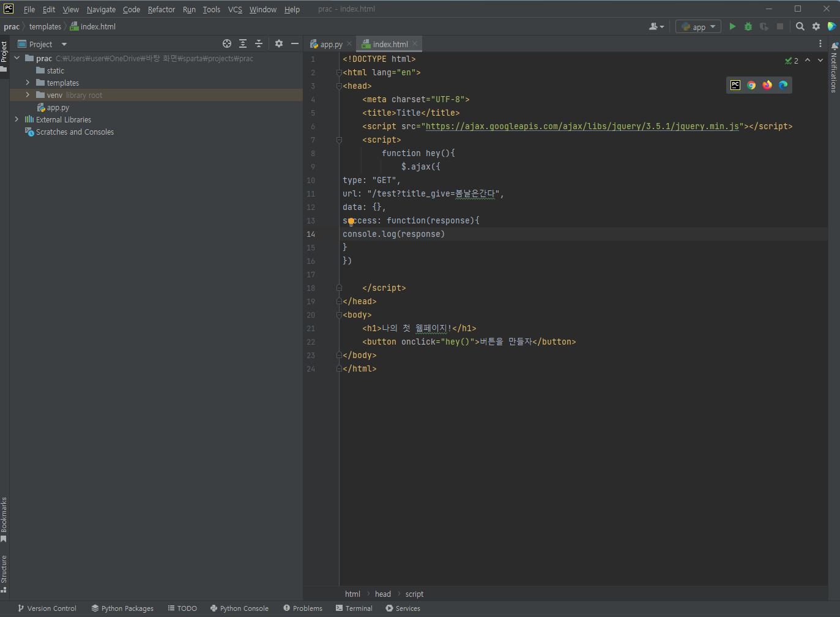840x617 pixels.
Task: Select Scratches and Consoles in tree
Action: (69, 132)
